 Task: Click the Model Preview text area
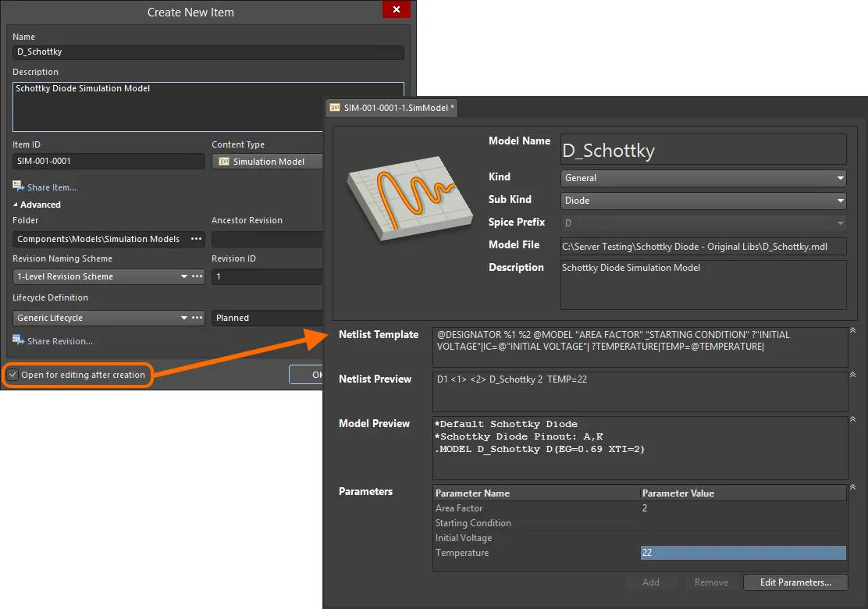click(641, 448)
